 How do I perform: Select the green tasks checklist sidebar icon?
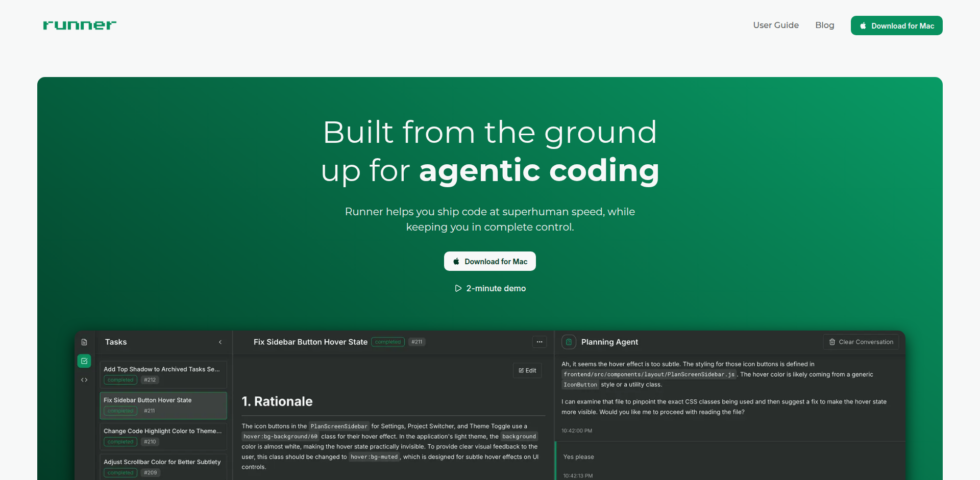pyautogui.click(x=84, y=361)
